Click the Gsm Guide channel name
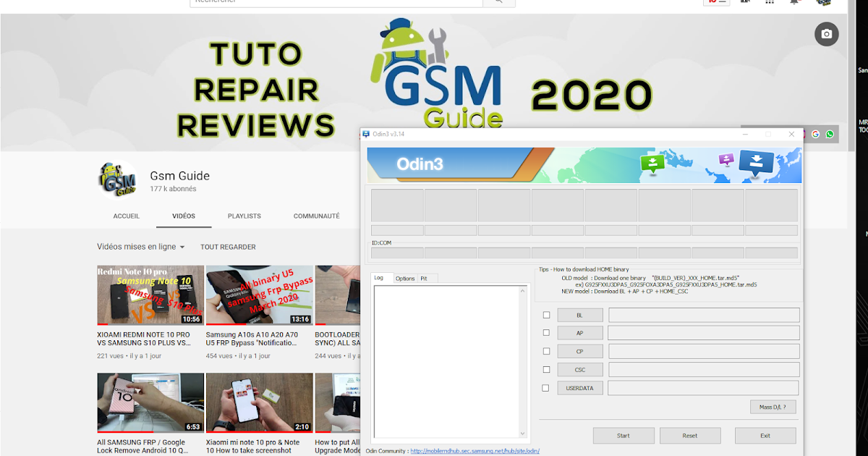The image size is (868, 456). pyautogui.click(x=179, y=176)
